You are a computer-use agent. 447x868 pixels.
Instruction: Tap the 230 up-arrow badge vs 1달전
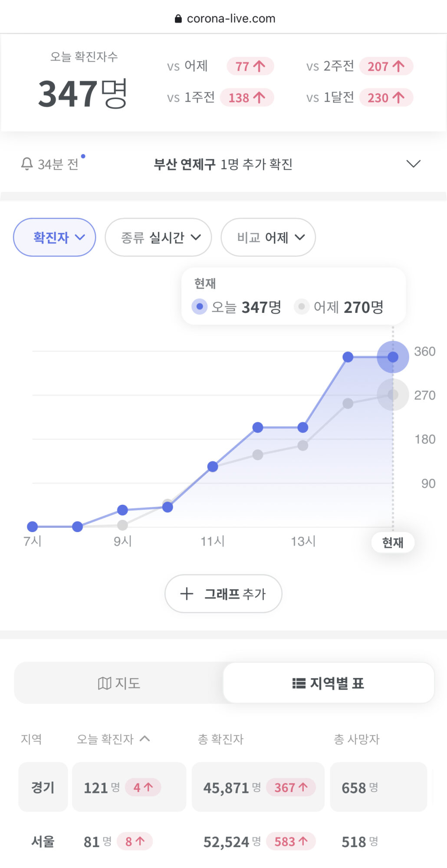click(386, 98)
